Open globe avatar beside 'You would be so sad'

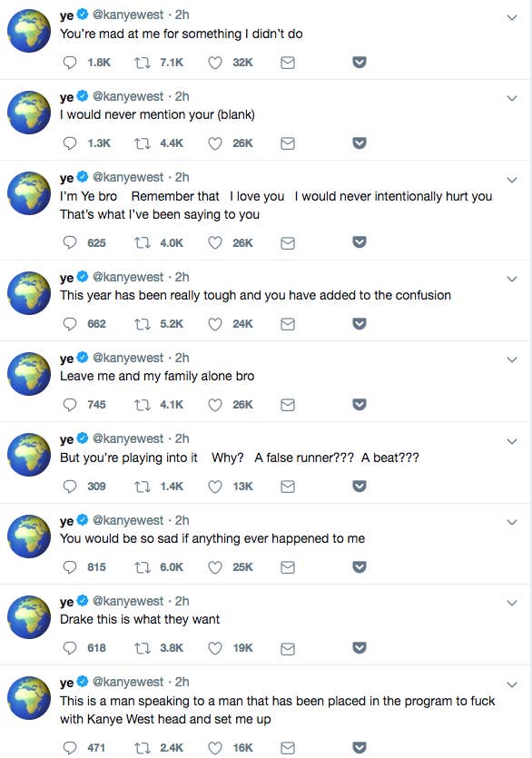pos(29,537)
